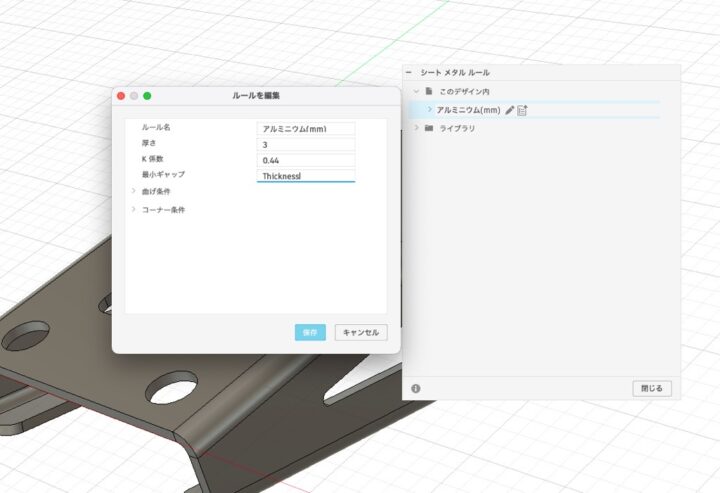
Task: Click the 厚さ value field
Action: pos(305,144)
